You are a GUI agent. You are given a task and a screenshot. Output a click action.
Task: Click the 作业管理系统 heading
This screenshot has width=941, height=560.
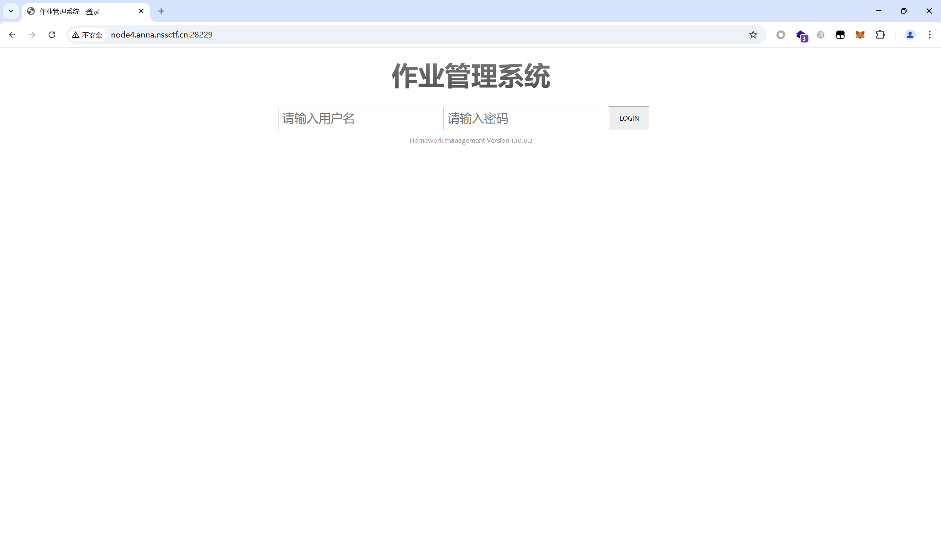tap(471, 76)
